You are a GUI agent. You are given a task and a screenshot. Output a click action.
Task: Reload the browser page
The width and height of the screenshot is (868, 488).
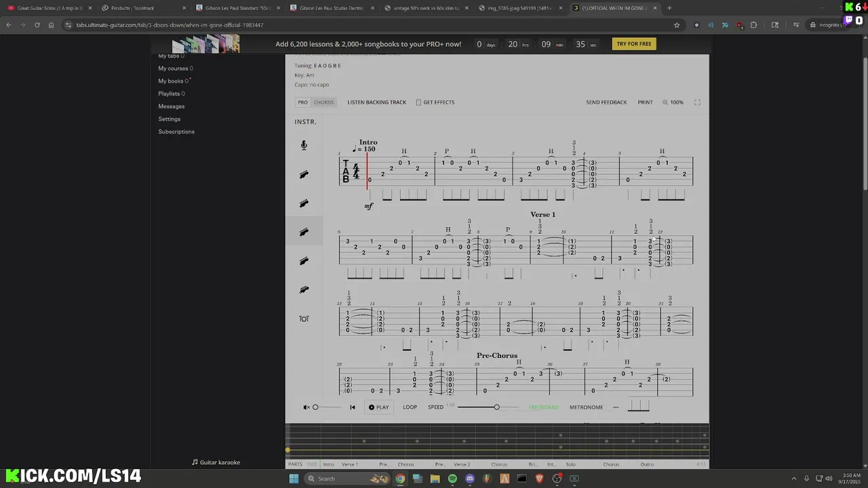click(x=37, y=25)
